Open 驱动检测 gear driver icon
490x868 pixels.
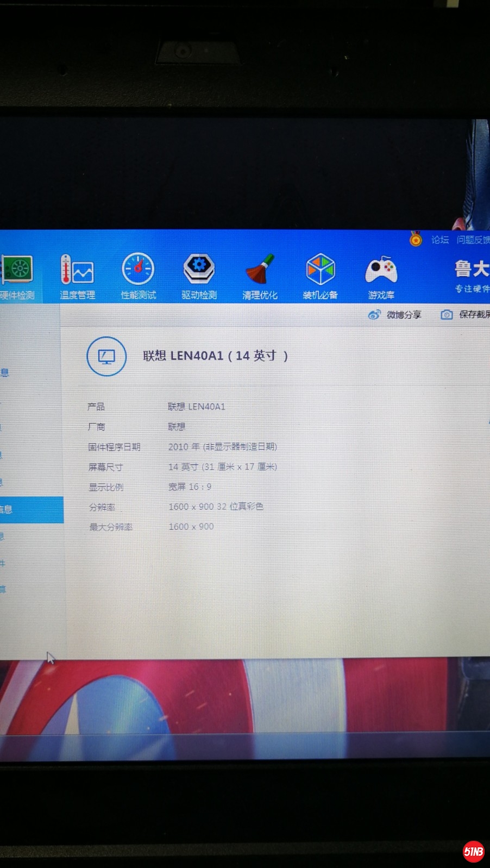[x=199, y=269]
